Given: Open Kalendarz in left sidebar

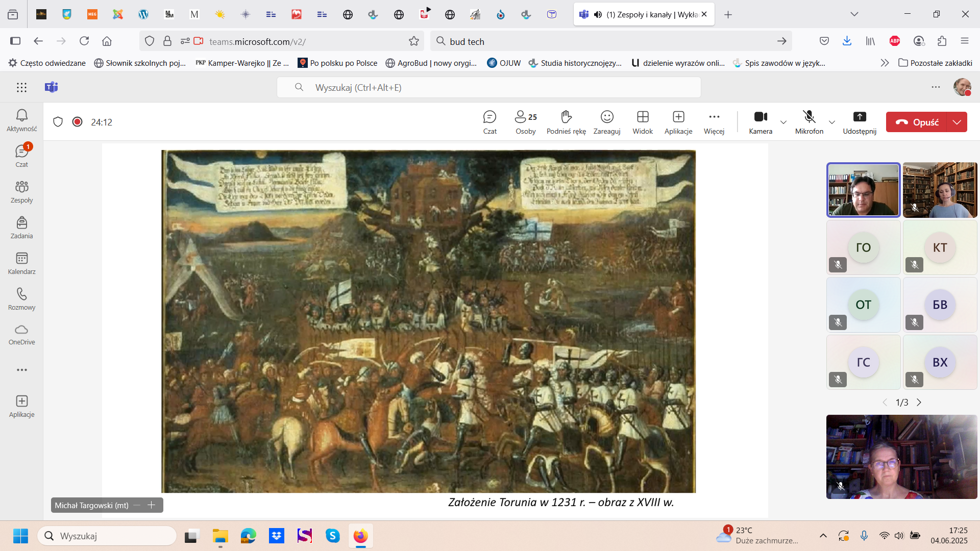Looking at the screenshot, I should [21, 263].
